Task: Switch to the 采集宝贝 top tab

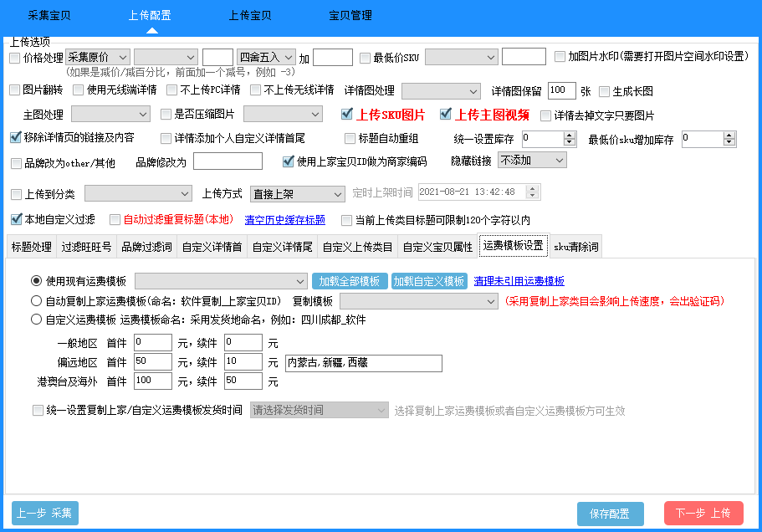Action: coord(49,16)
